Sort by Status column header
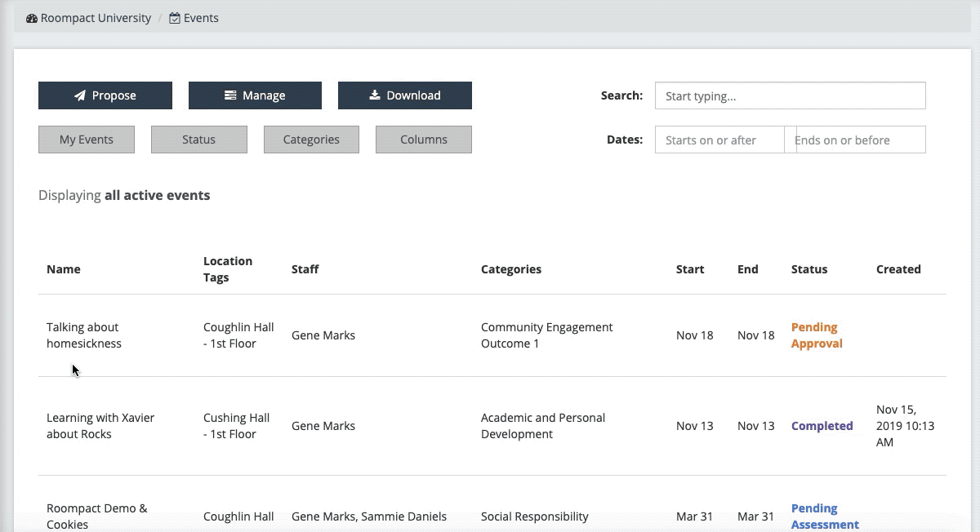 (808, 269)
